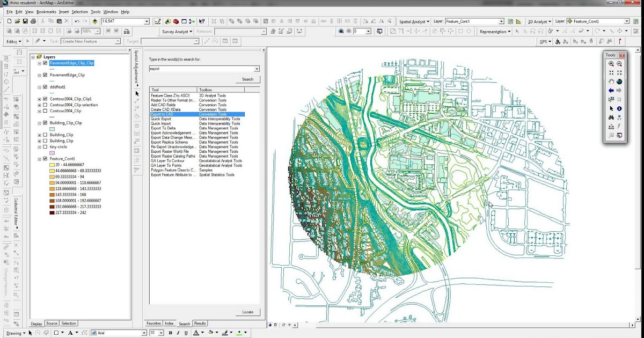Open the 3D Analyst dropdown menu
The height and width of the screenshot is (338, 644).
539,21
